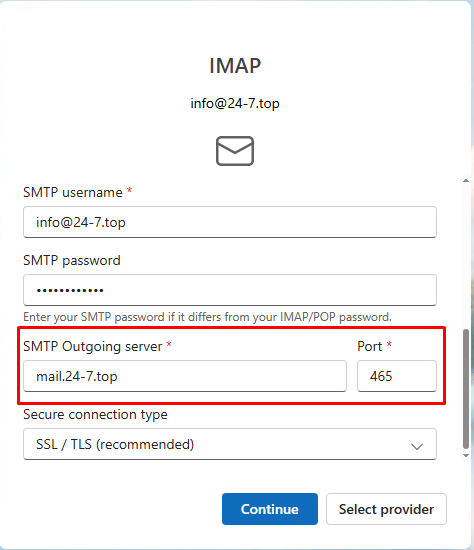
Task: Click the IMAP heading text
Action: point(235,66)
